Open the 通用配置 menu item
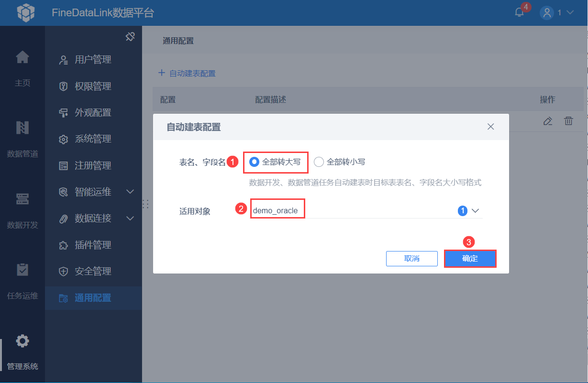Screen dimensions: 588x383 [93, 298]
